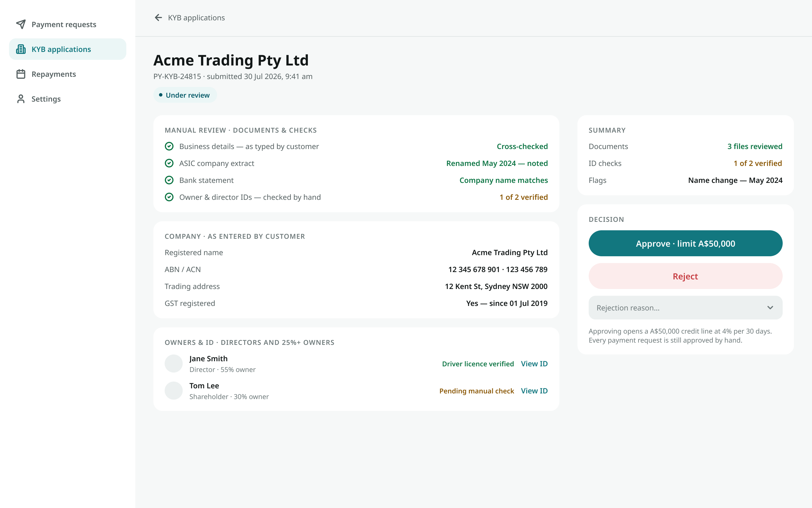Click '1 of 2 verified' in Owner IDs row
Screen dimensions: 812x508
pyautogui.click(x=524, y=197)
